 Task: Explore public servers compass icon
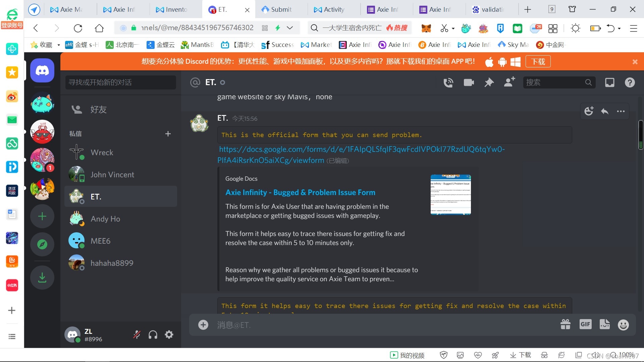click(42, 244)
